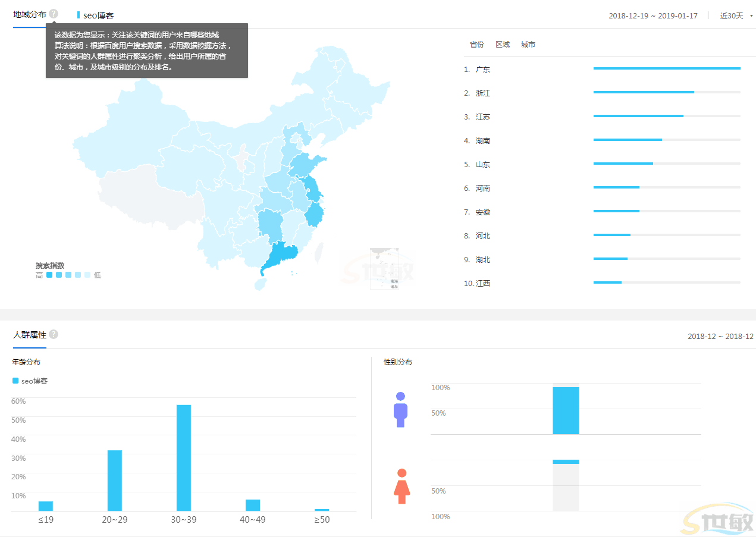Screen dimensions: 756x537
Task: Click 湖南 in the province ranking
Action: (x=483, y=141)
